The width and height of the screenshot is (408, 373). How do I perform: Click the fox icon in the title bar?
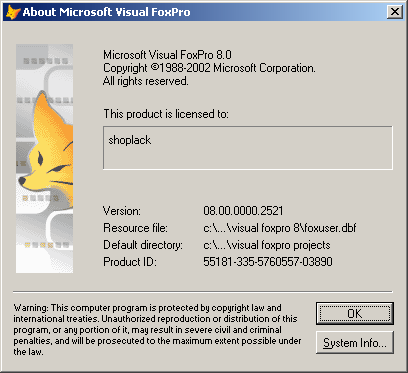13,12
